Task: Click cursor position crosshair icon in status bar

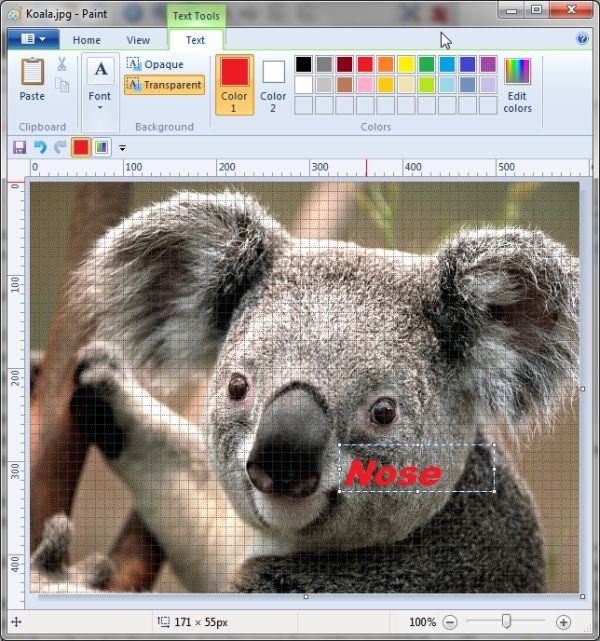Action: click(16, 622)
